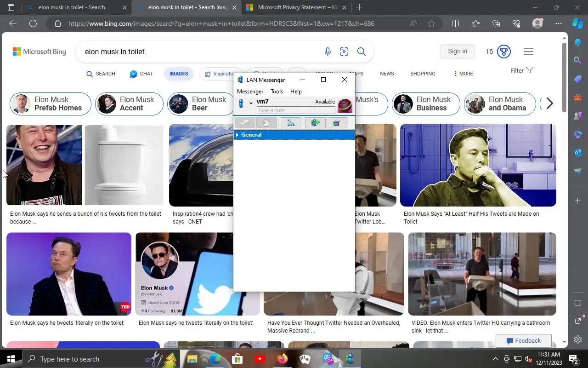Click the 'Type a note' field

296,110
